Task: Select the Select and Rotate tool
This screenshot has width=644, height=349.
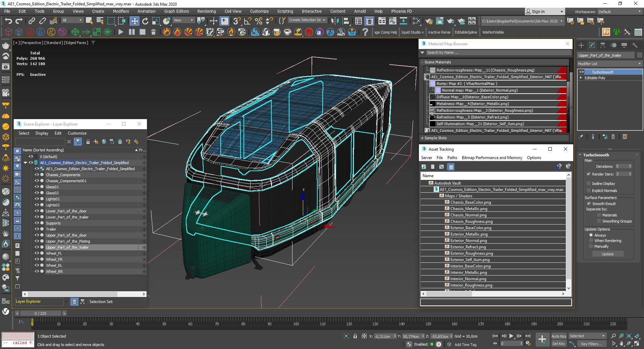Action: pos(145,21)
